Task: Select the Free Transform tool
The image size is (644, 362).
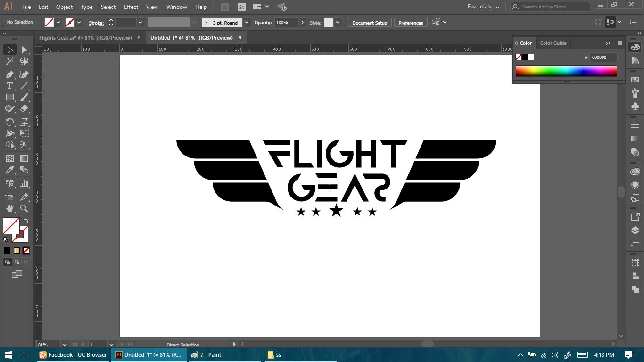Action: pos(25,133)
